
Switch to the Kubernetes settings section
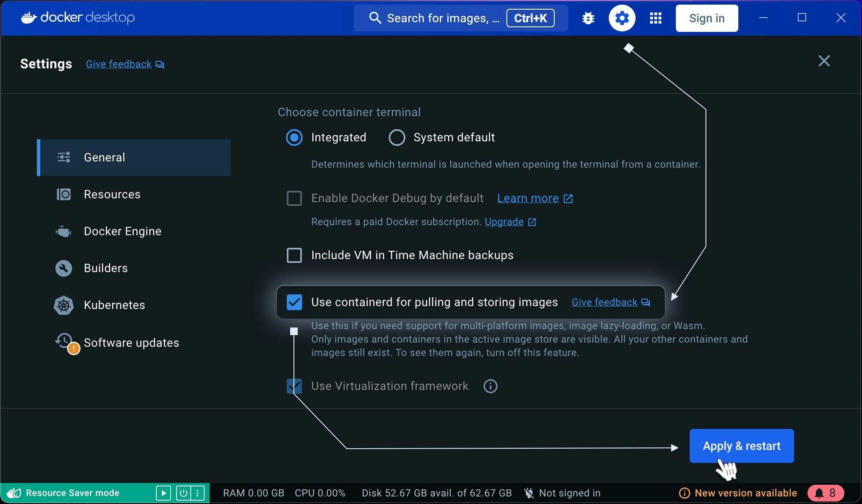(114, 305)
